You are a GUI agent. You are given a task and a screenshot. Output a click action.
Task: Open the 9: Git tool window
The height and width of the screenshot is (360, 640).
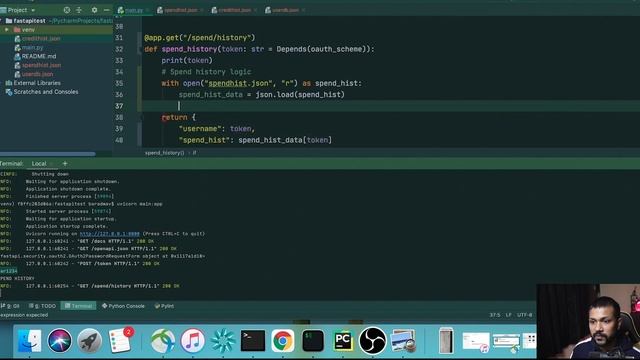11,306
